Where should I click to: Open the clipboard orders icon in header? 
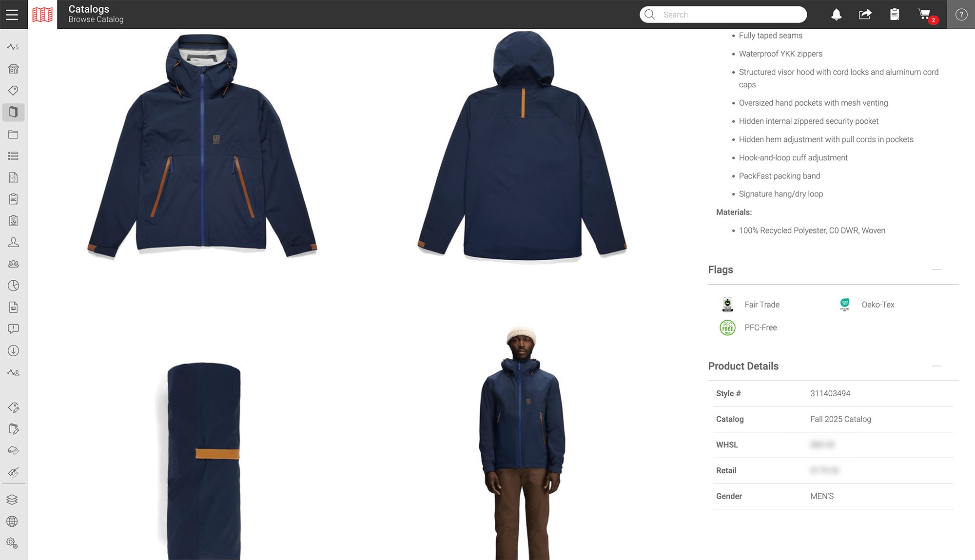[895, 15]
